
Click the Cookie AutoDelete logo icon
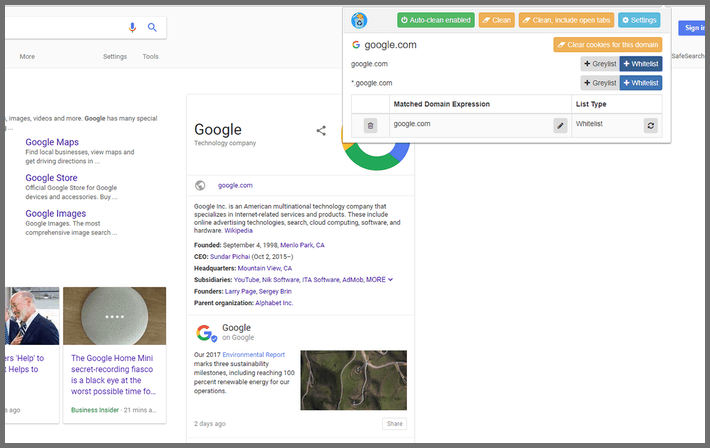(359, 20)
